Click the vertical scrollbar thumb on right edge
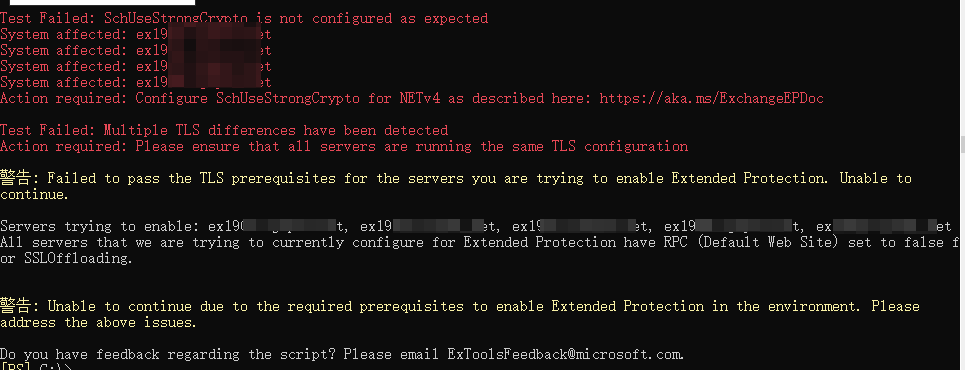965x370 pixels. [962, 145]
